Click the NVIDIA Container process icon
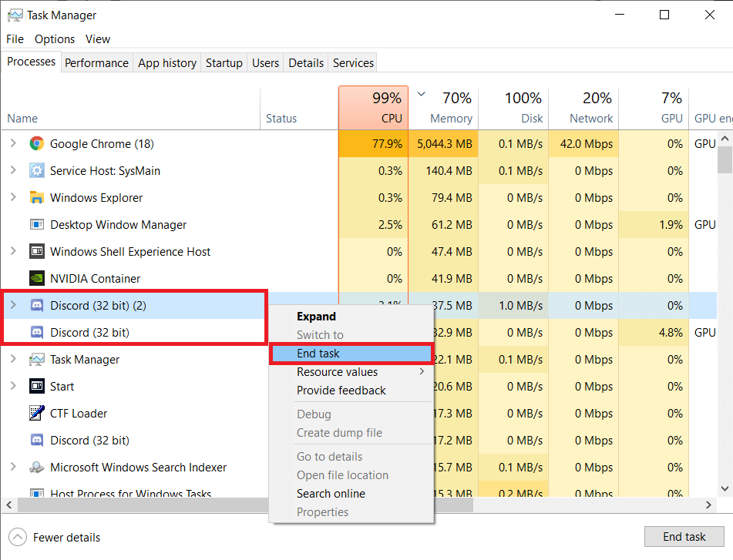 [x=36, y=278]
